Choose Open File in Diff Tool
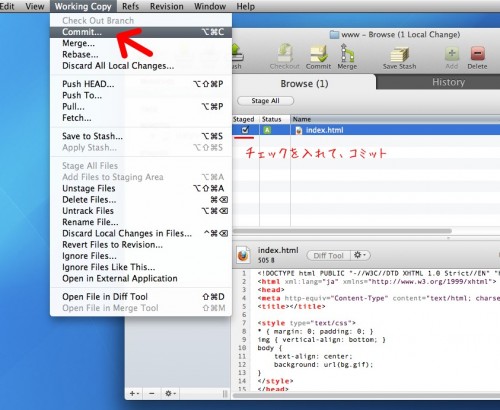The height and width of the screenshot is (410, 500). click(141, 297)
